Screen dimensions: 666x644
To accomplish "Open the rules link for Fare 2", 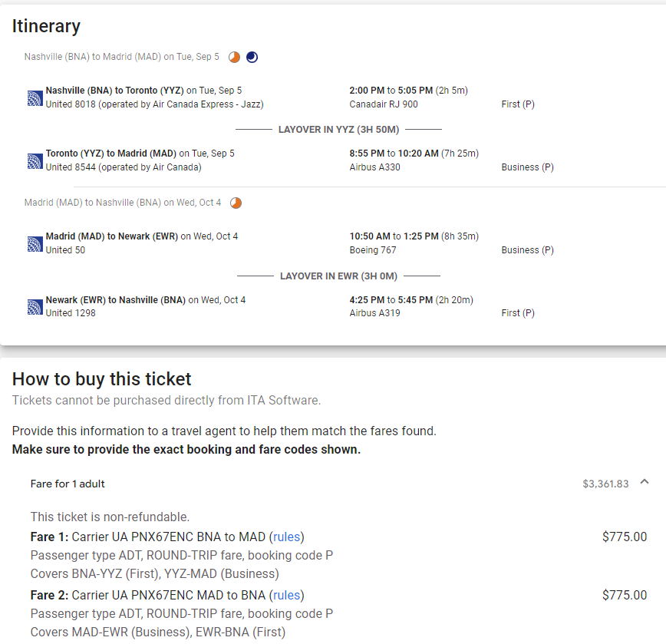I will [x=287, y=595].
